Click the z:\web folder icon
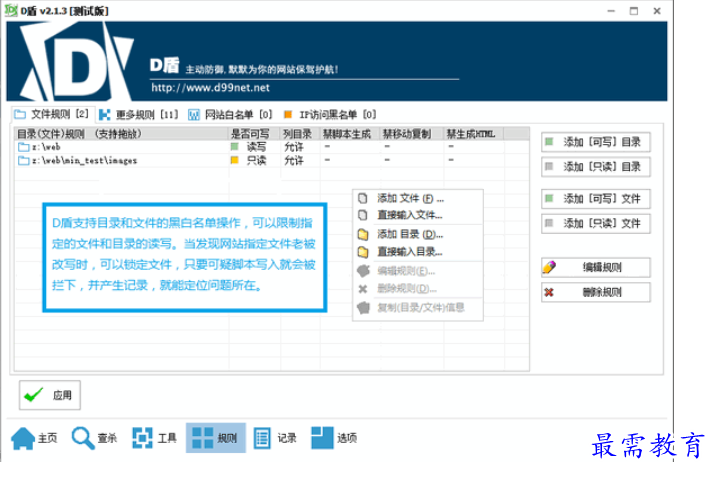713x477 pixels. (24, 147)
